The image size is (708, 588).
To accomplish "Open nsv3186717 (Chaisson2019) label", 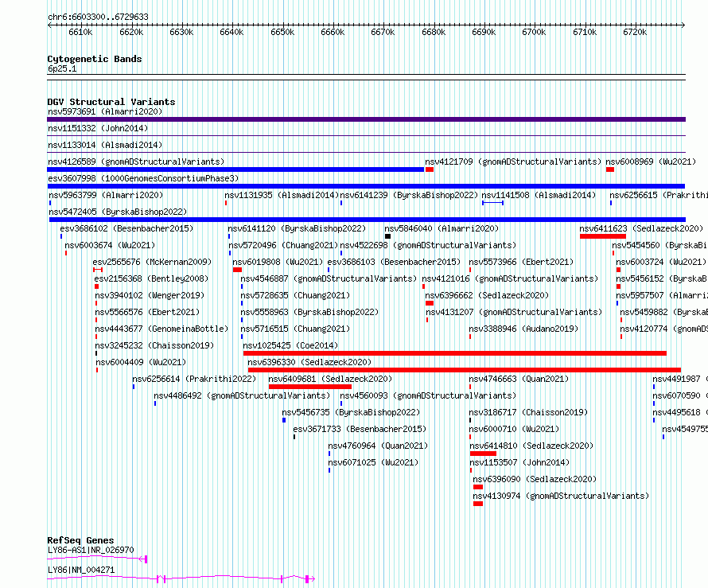I will pyautogui.click(x=528, y=412).
